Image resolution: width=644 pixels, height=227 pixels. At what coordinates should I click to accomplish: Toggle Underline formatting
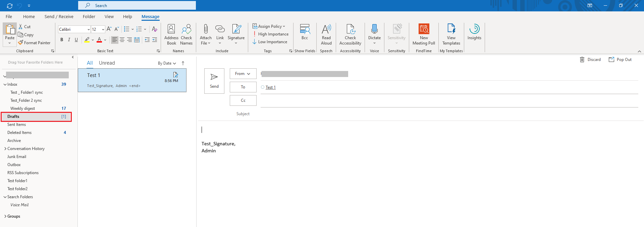click(x=76, y=40)
